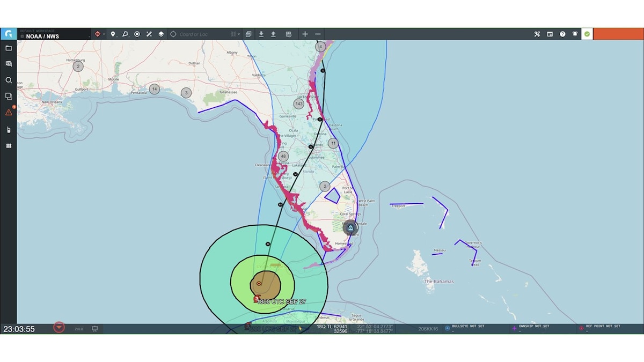Click the Freeport map label

point(398,206)
